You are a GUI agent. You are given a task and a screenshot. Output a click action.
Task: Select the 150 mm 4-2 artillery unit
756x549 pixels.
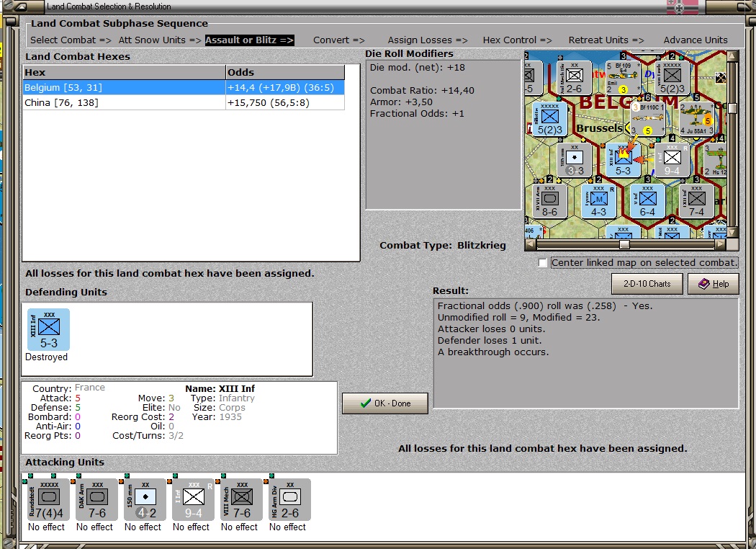point(145,500)
